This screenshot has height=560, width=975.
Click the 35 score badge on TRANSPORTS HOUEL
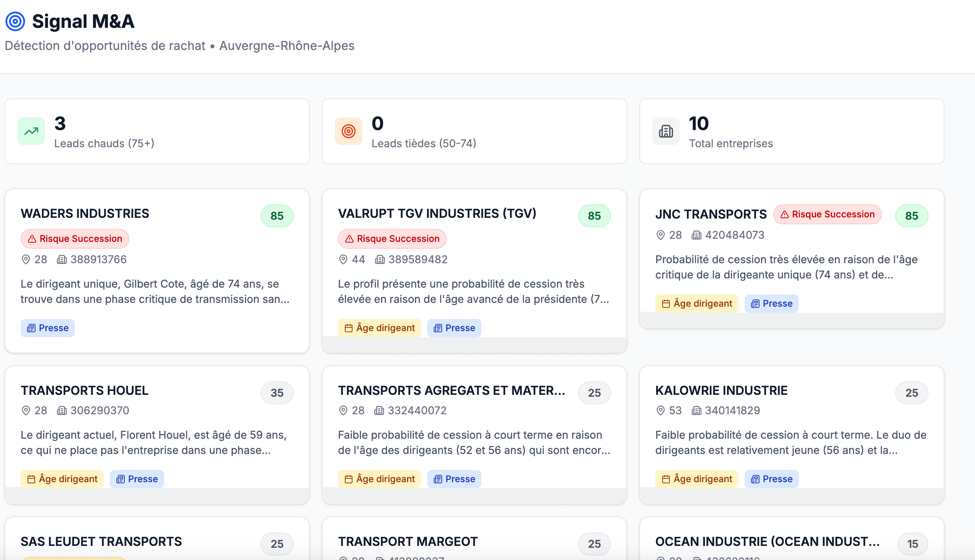[277, 393]
